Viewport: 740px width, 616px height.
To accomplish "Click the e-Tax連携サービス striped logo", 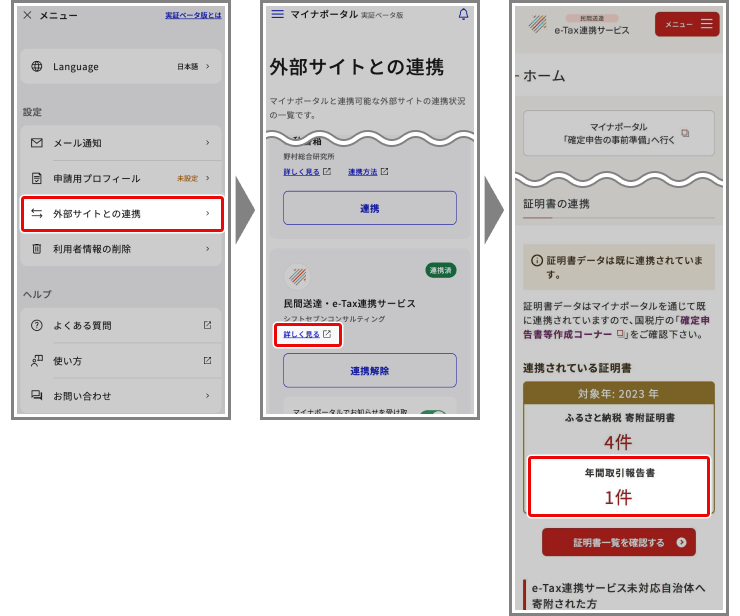I will click(x=297, y=276).
